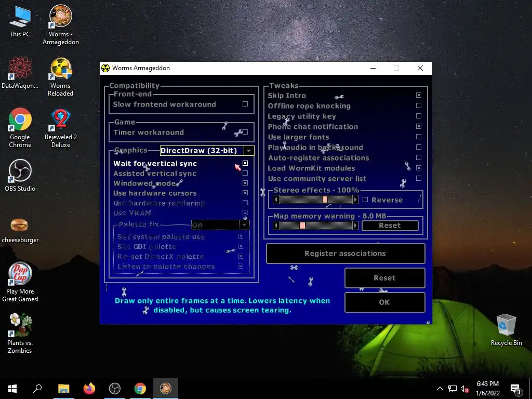Enable Timer workaround checkbox

(x=245, y=132)
